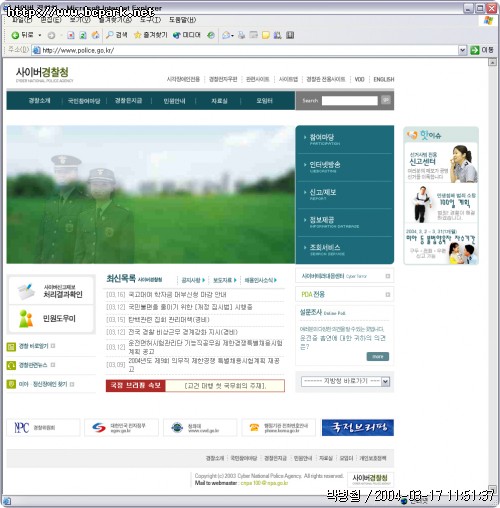Viewport: 500px width, 508px height.
Task: Open the blue 국정브리핑 banner
Action: coord(358,427)
